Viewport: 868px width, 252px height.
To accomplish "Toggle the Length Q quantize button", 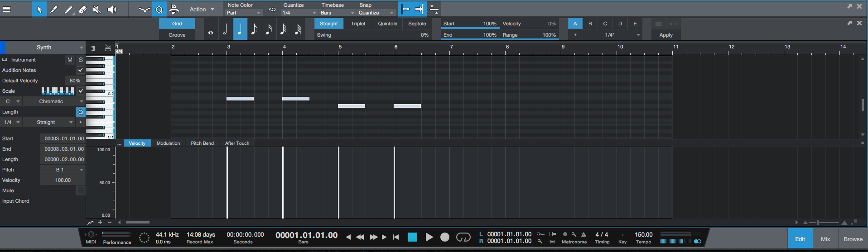I will coord(81,112).
